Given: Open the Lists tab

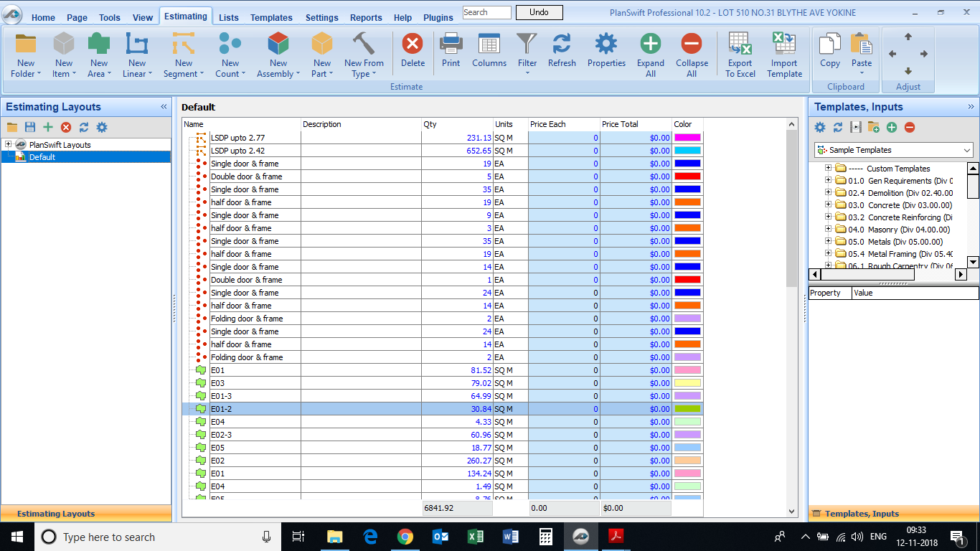Looking at the screenshot, I should tap(229, 18).
